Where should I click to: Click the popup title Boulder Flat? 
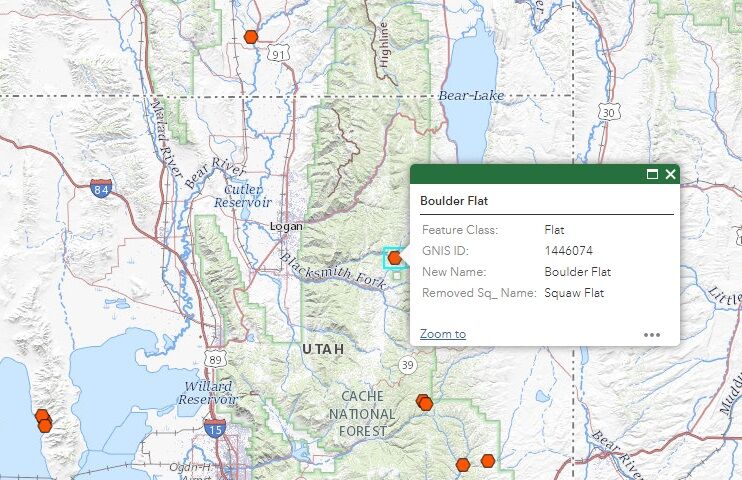coord(454,201)
